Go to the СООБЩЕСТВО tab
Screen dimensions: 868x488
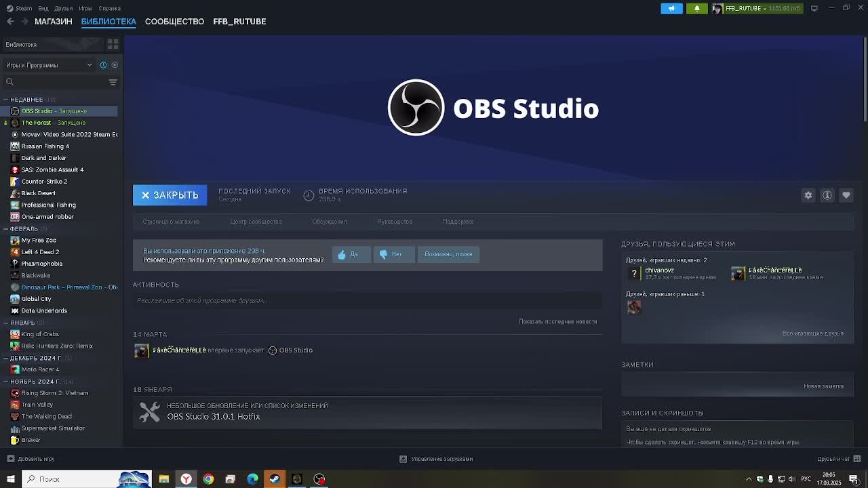coord(174,22)
